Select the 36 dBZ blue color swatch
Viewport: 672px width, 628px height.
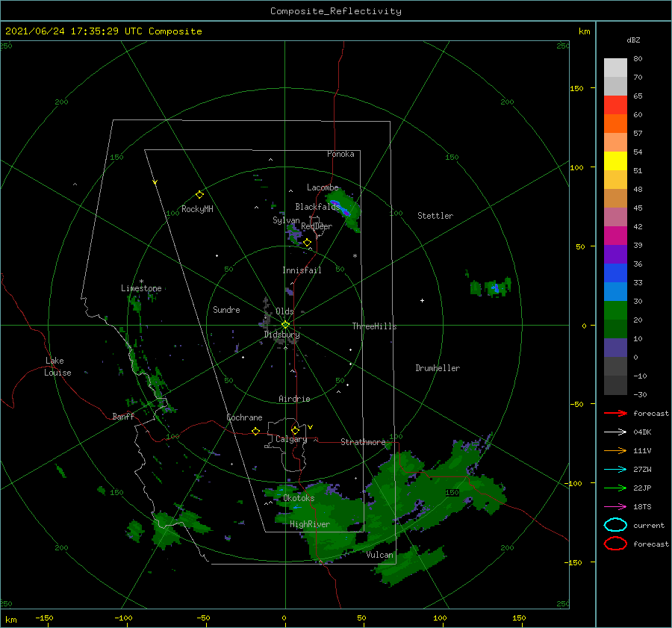(x=615, y=273)
